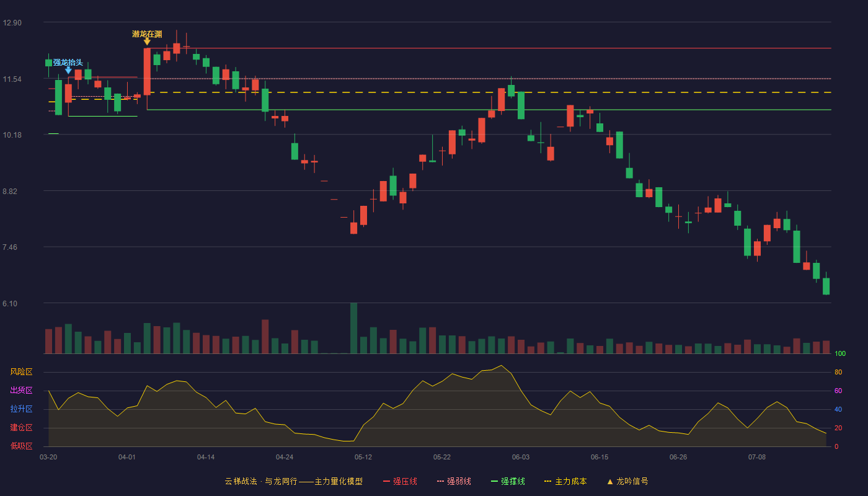Click the 04-14 date axis label
The image size is (868, 496).
pos(206,457)
